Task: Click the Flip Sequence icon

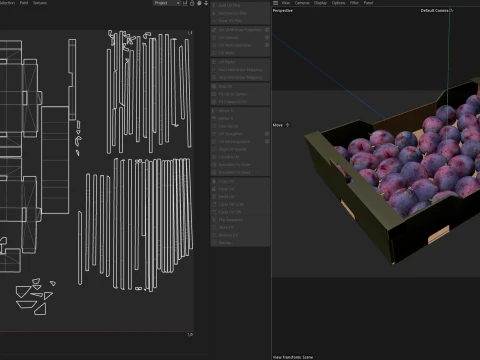Action: click(x=214, y=220)
